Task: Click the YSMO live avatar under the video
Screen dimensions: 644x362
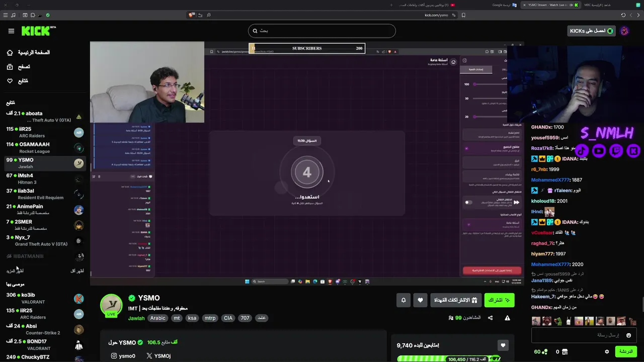Action: click(111, 305)
